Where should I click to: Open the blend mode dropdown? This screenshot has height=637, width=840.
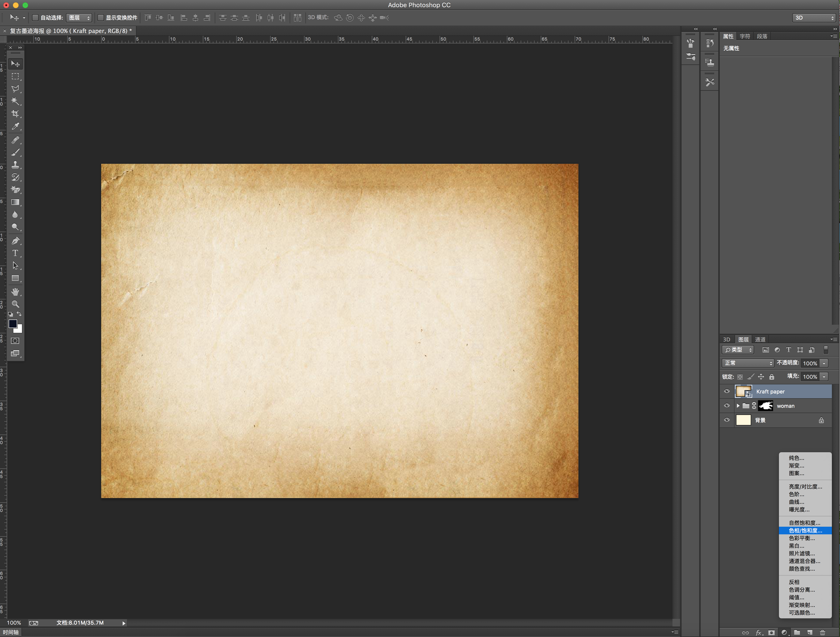pos(747,363)
